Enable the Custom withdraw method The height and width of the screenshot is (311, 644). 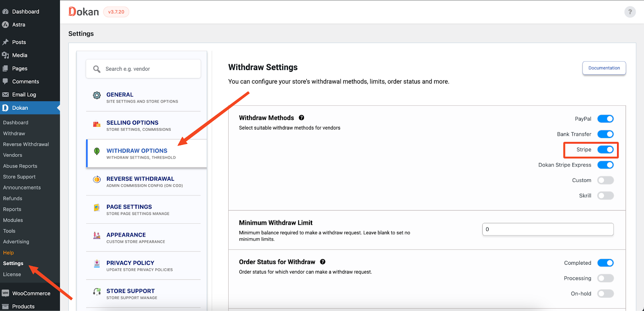point(605,180)
